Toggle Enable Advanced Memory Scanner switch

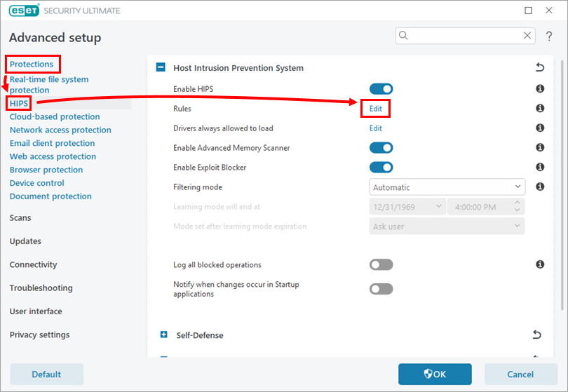click(381, 147)
